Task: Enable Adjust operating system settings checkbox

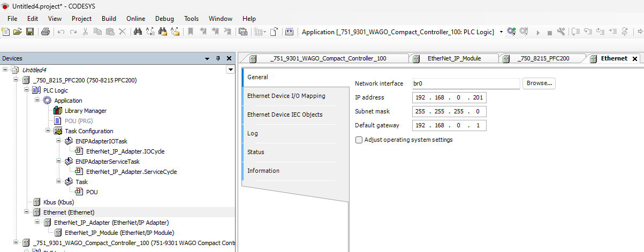Action: tap(359, 140)
